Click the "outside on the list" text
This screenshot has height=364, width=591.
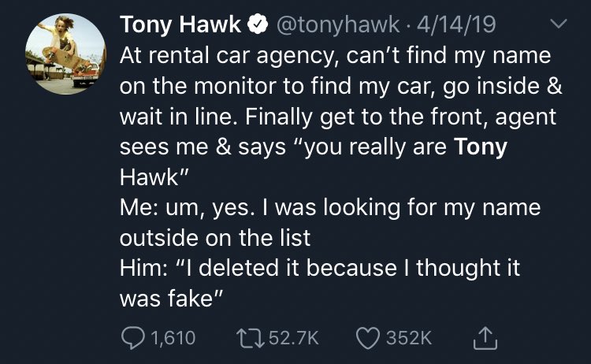pyautogui.click(x=215, y=238)
